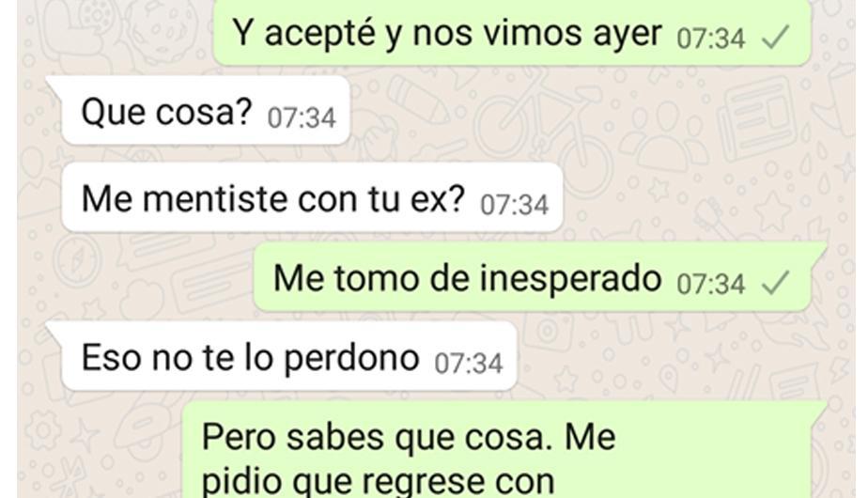
Task: Tap the gear doodle on the wallpaper
Action: click(43, 428)
